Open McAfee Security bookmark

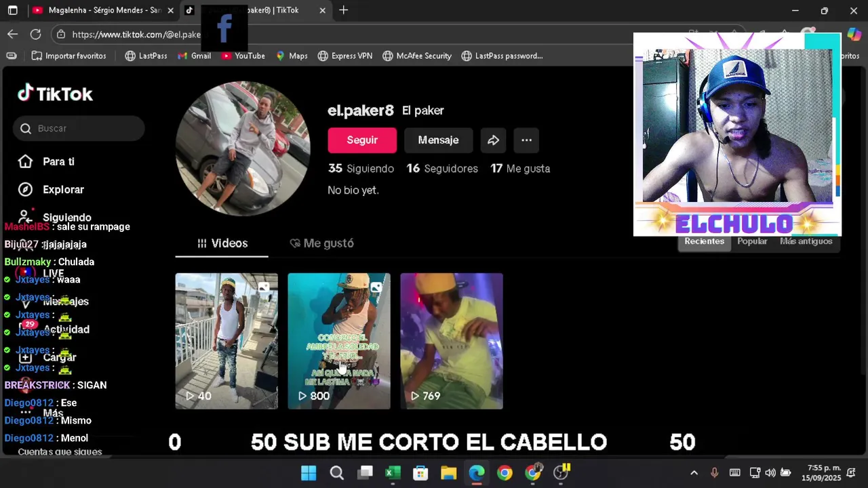pos(417,56)
